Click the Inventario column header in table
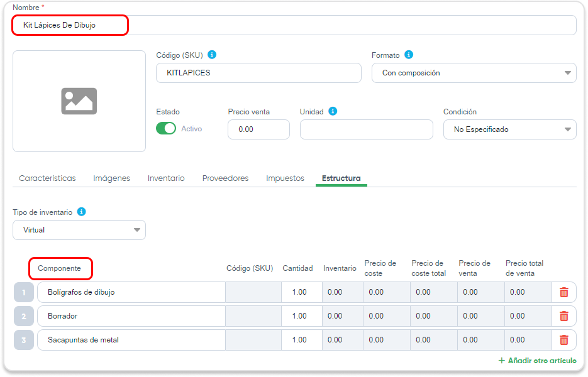Viewport: 588px width, 377px height. point(340,268)
